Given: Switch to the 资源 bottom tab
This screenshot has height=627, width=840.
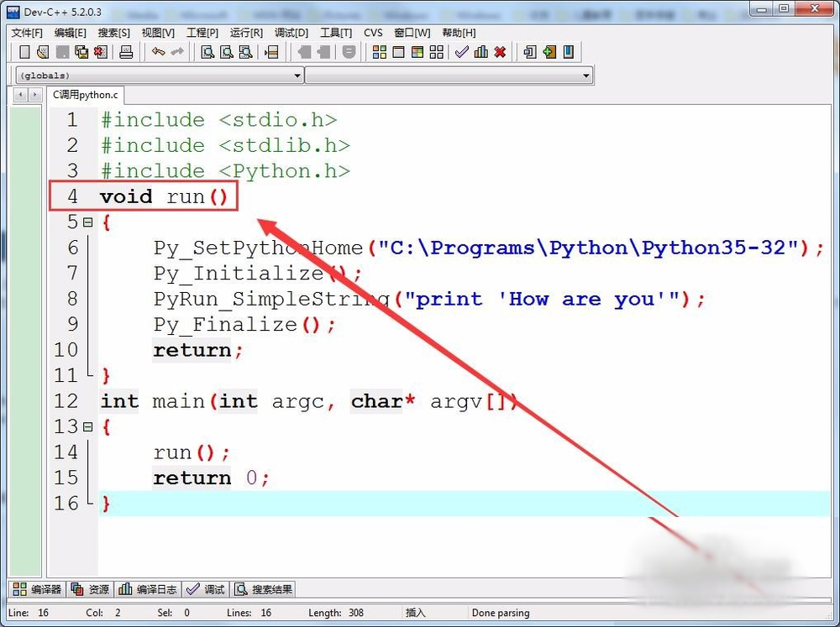Looking at the screenshot, I should (x=90, y=589).
